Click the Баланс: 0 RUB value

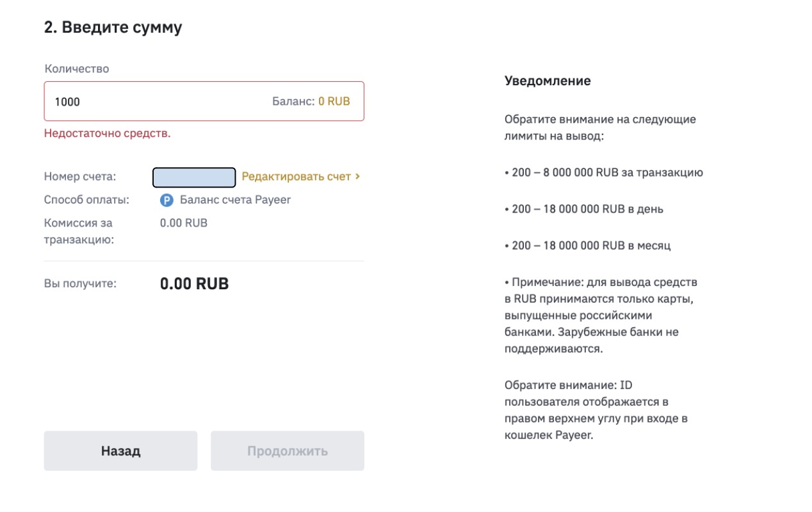coord(311,101)
